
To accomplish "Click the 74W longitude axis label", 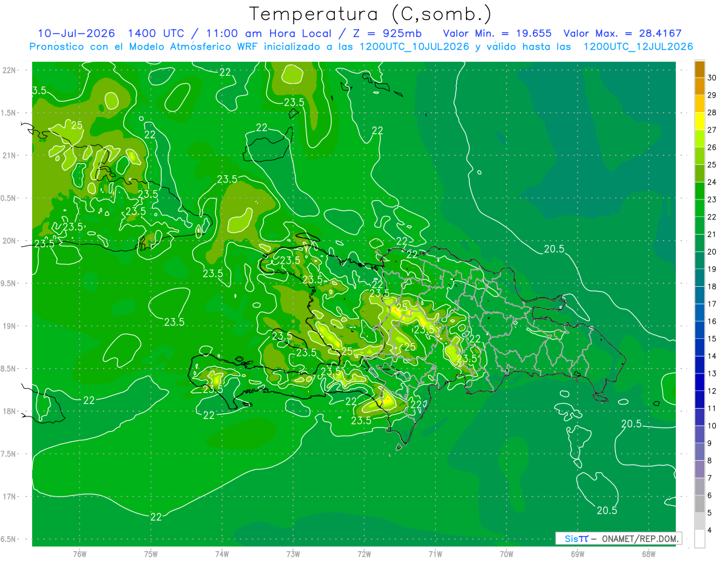I will [x=221, y=554].
